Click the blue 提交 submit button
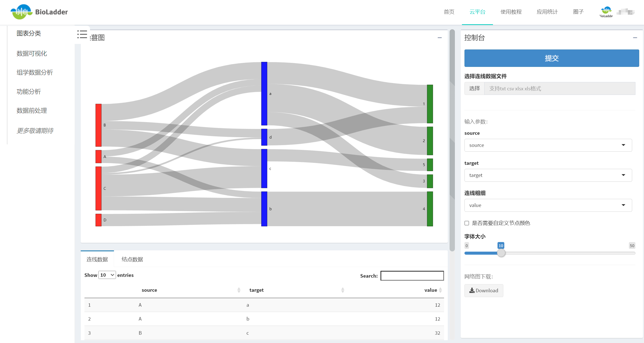Image resolution: width=644 pixels, height=343 pixels. 551,58
